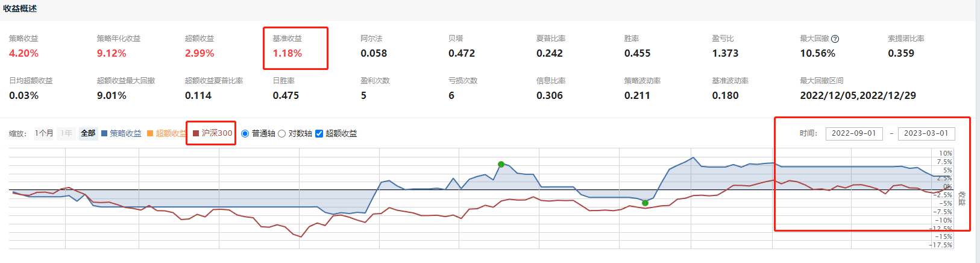The width and height of the screenshot is (980, 263).
Task: Toggle the blue 策略收益 legend series
Action: coord(121,133)
